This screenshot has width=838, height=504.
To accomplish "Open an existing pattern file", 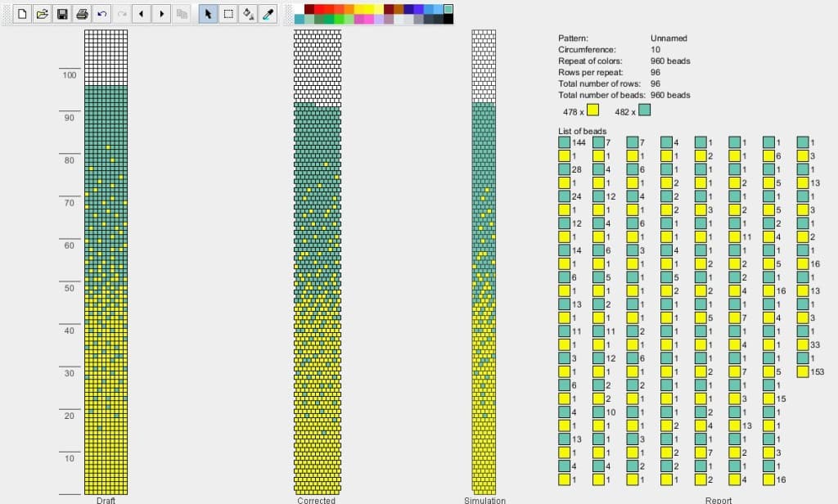I will pos(43,14).
